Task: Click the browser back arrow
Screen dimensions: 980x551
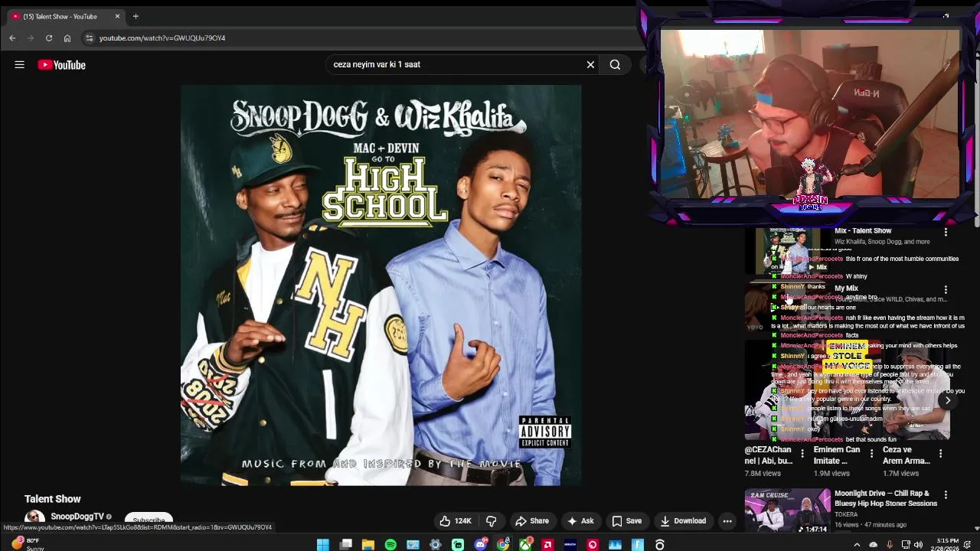Action: pos(12,38)
